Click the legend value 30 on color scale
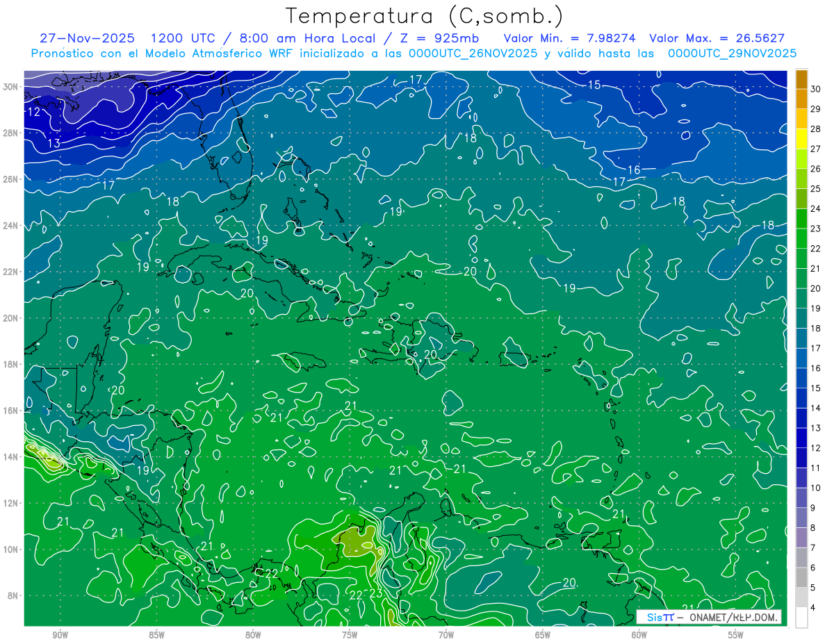The height and width of the screenshot is (644, 834). click(x=816, y=89)
